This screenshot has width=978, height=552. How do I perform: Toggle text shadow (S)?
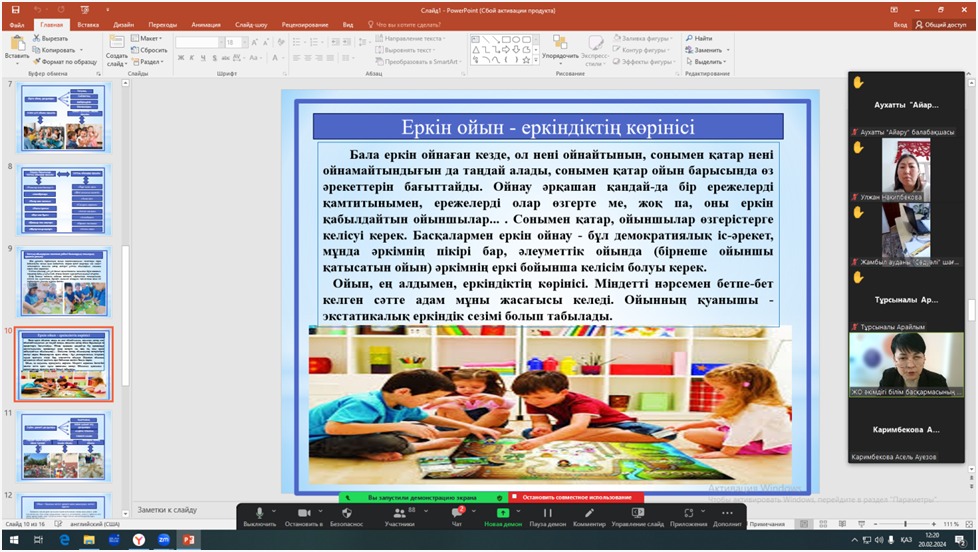[x=215, y=58]
